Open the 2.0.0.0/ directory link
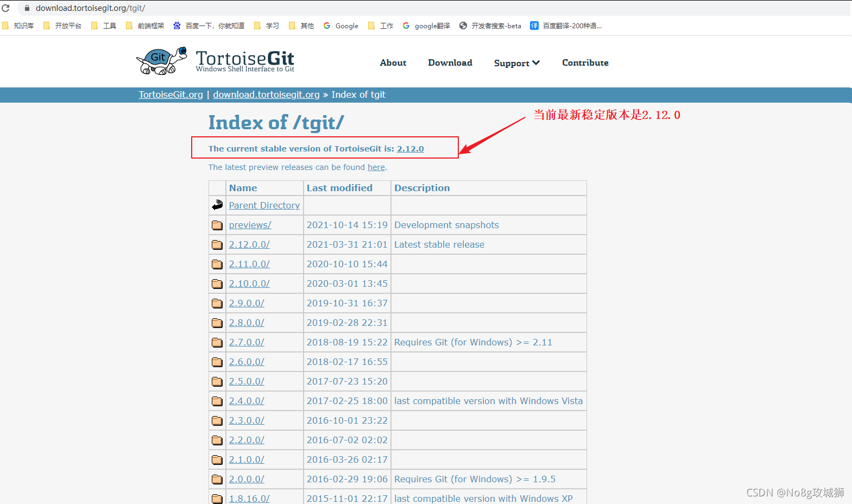Viewport: 852px width, 504px height. (247, 479)
